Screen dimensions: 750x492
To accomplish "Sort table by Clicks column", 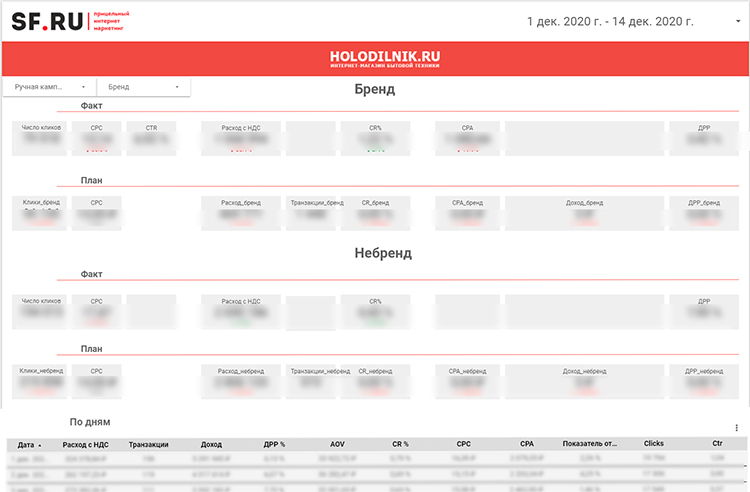I will [653, 443].
